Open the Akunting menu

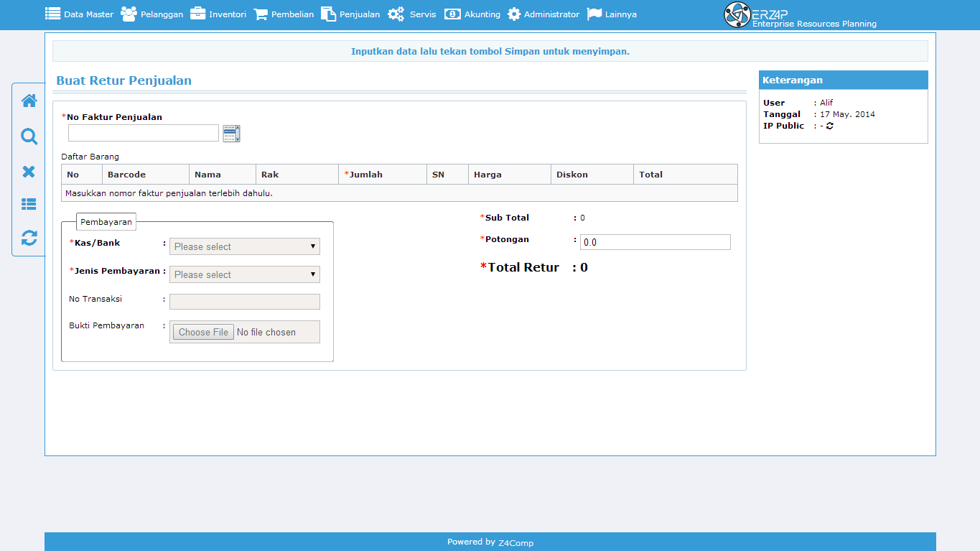coord(472,14)
